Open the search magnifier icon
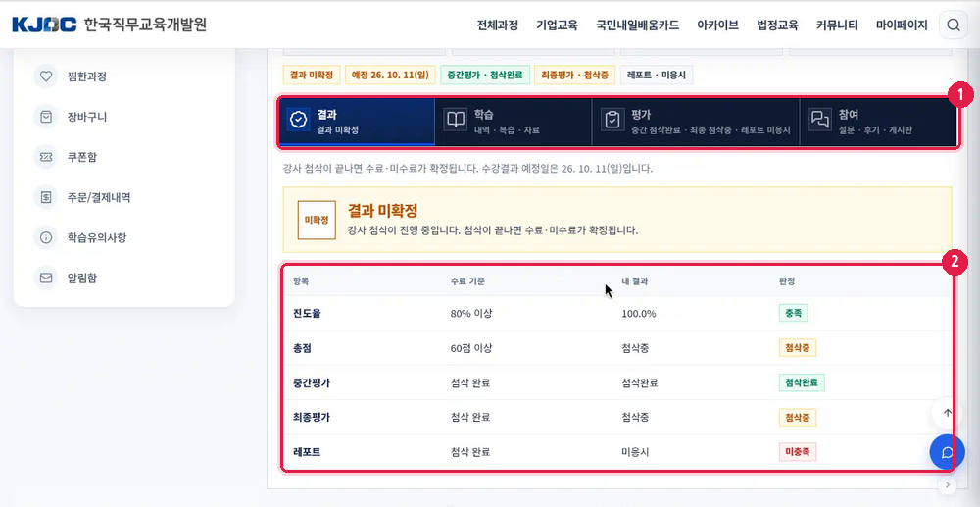 pyautogui.click(x=954, y=25)
